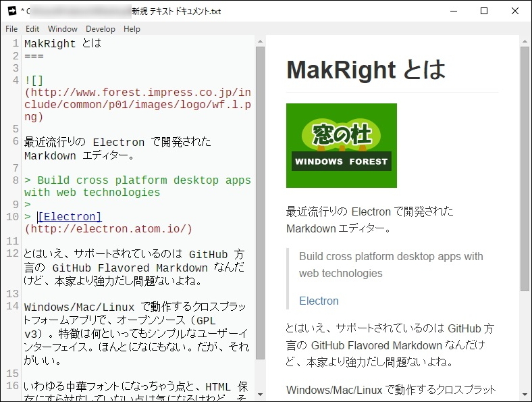Click the '===' text on line 2

click(x=34, y=56)
